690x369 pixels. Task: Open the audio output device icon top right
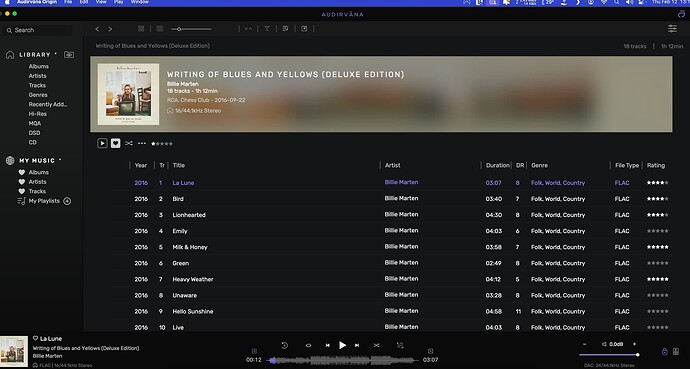click(x=681, y=14)
